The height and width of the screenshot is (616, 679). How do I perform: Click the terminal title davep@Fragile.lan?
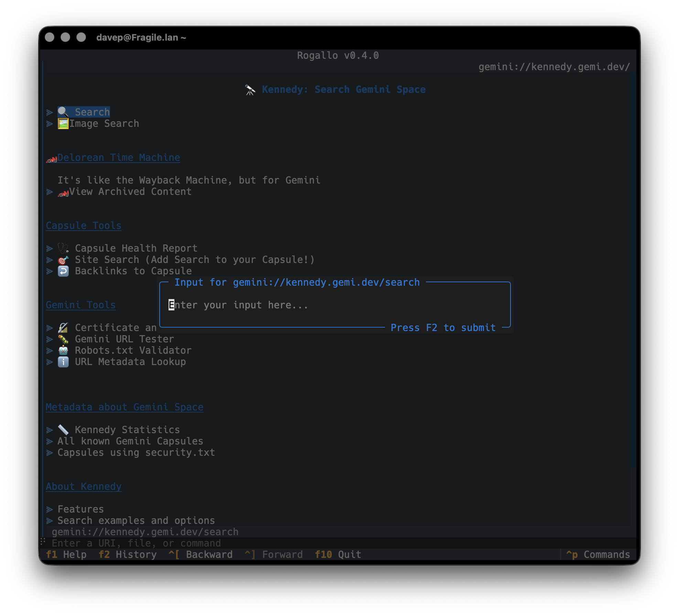(141, 37)
